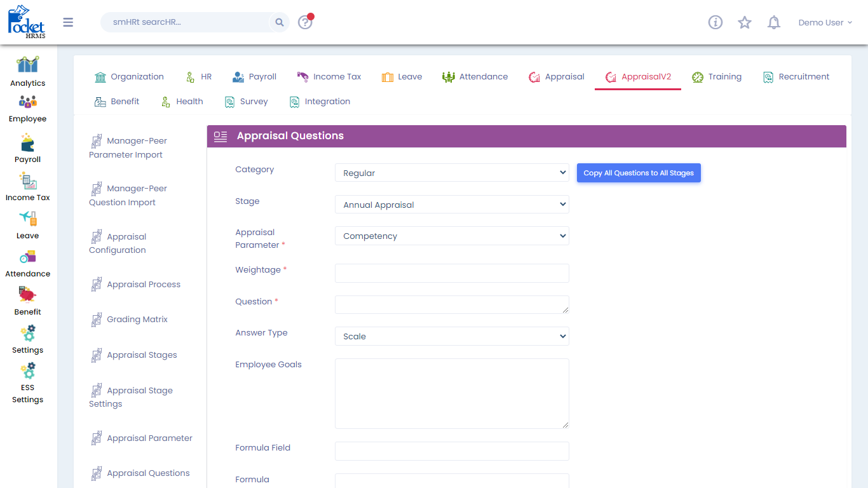Open the notifications bell icon
This screenshot has width=868, height=488.
click(773, 22)
